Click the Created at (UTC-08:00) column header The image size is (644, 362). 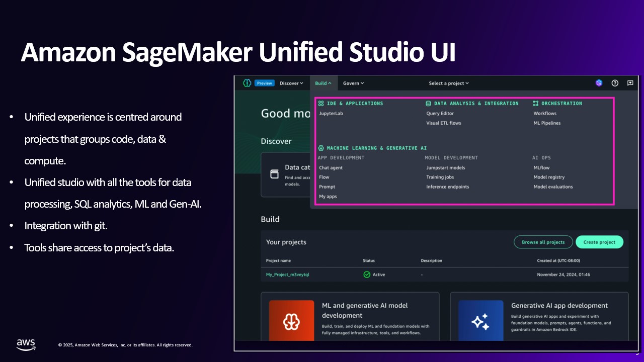[x=558, y=261]
